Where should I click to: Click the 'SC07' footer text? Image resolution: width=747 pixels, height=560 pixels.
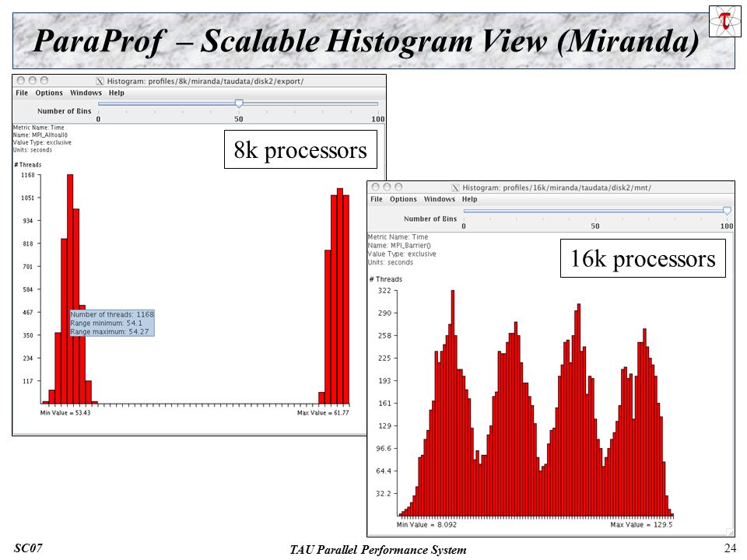pyautogui.click(x=28, y=548)
